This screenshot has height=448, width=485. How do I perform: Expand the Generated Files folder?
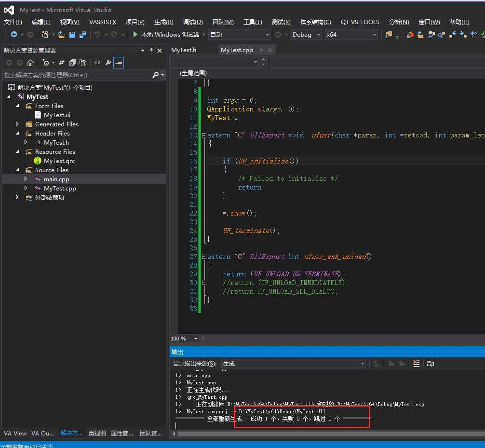[17, 124]
